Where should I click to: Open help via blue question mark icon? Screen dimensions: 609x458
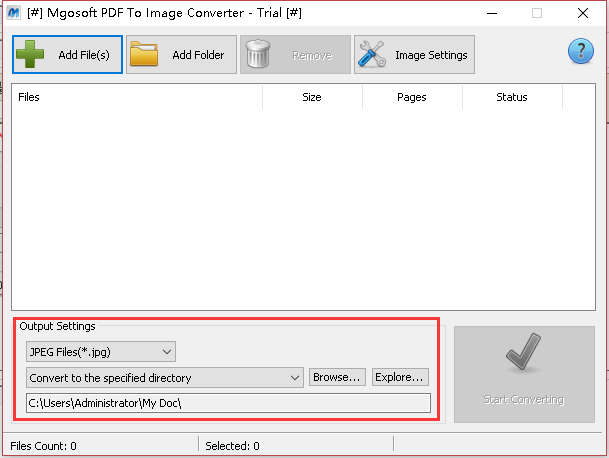(581, 51)
